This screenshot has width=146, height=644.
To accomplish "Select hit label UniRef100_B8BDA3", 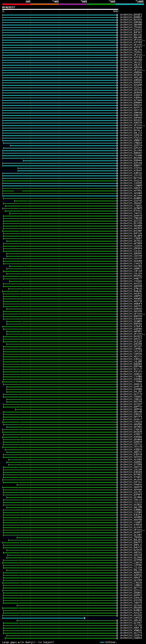I will pos(131,153).
